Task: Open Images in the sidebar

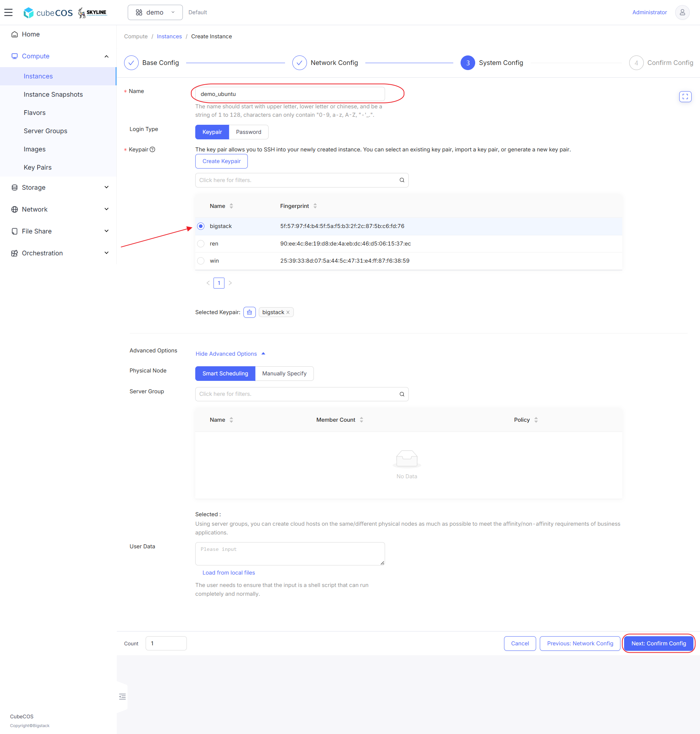Action: (x=58, y=150)
